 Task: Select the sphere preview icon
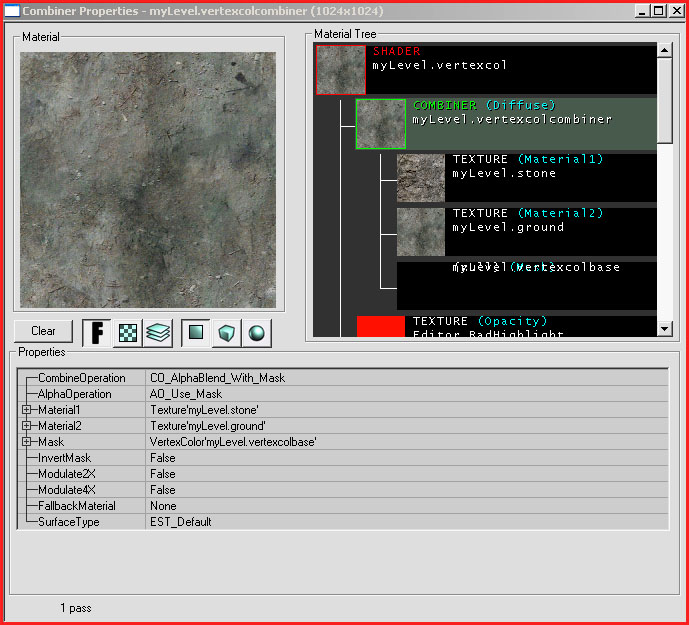coord(257,333)
